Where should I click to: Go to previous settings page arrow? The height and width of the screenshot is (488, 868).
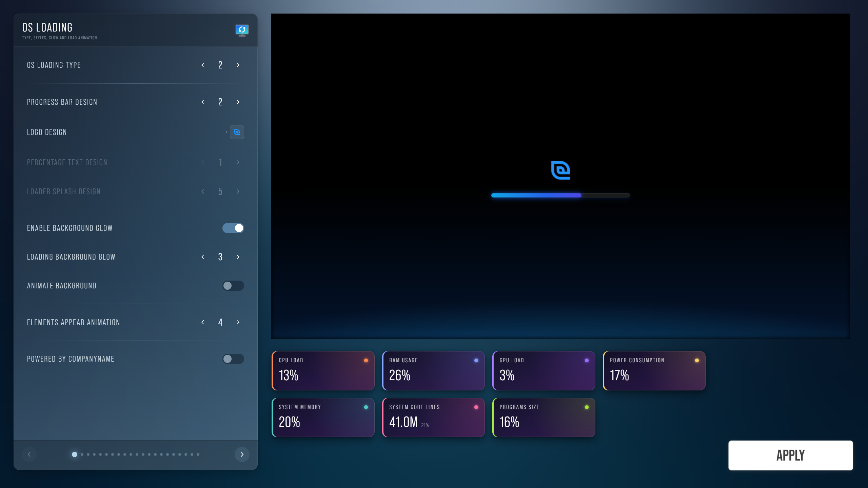point(29,454)
